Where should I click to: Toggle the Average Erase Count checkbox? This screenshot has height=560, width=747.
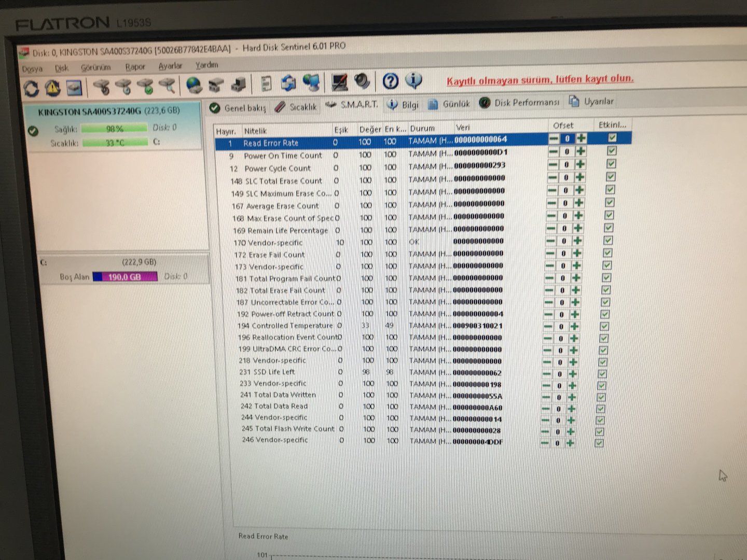(610, 202)
